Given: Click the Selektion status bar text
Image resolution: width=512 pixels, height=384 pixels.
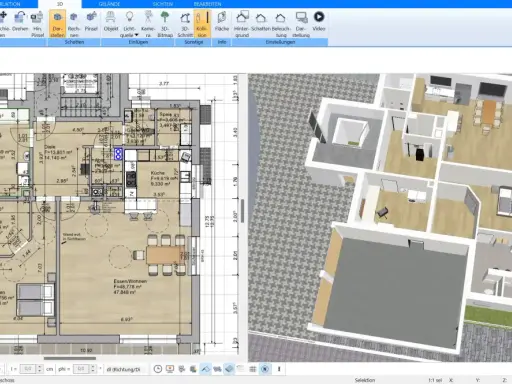Looking at the screenshot, I should tap(365, 380).
